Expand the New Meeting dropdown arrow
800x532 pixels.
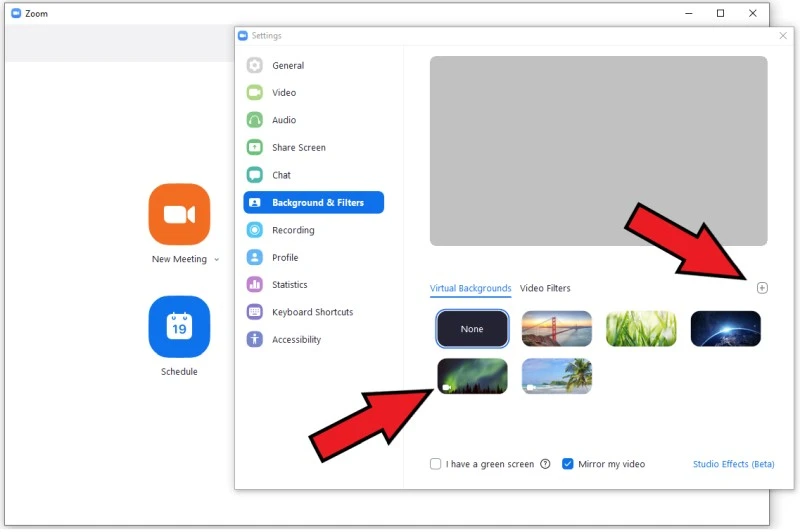point(216,260)
